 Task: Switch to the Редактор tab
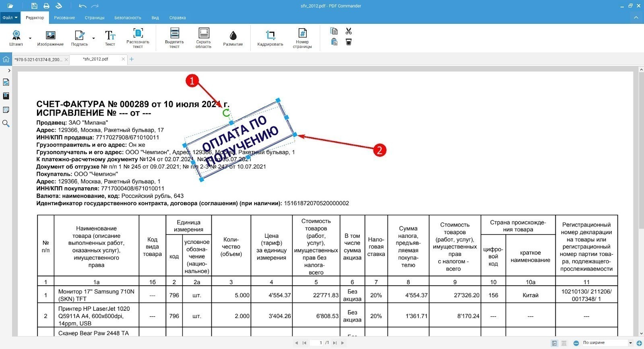pos(35,18)
